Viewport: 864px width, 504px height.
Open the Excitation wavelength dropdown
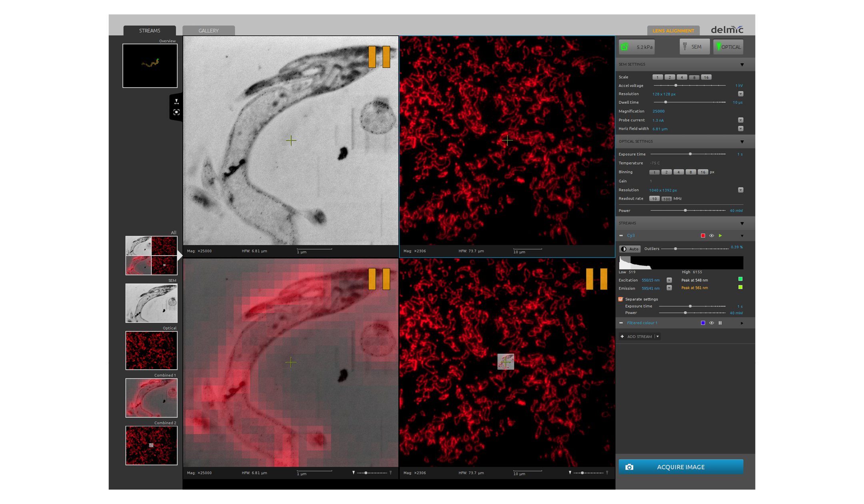click(669, 280)
